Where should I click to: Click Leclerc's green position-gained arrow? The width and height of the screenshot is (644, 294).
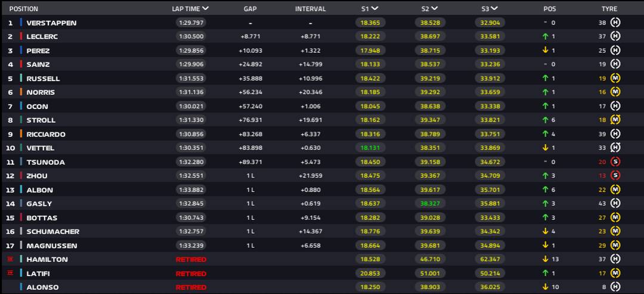click(x=545, y=36)
